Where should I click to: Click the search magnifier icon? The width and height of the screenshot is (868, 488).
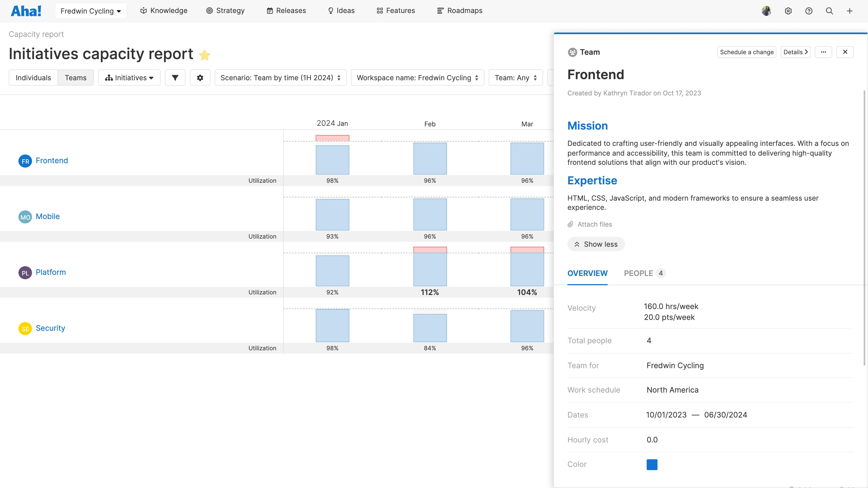829,11
